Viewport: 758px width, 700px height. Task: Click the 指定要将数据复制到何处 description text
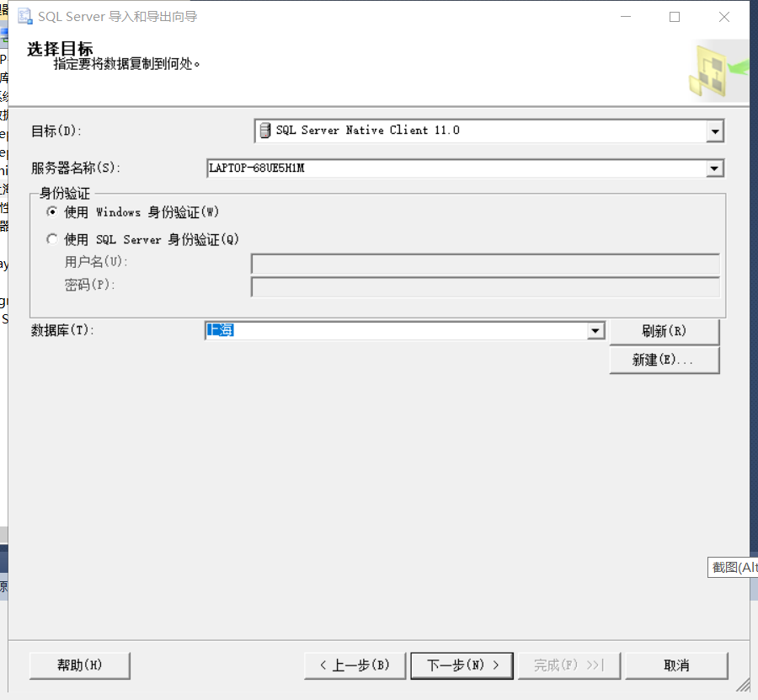click(x=126, y=64)
